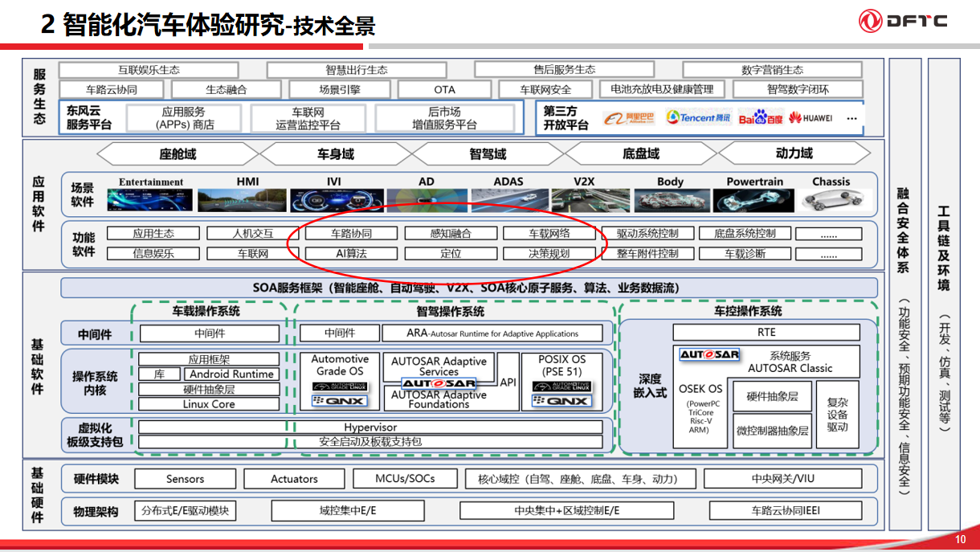Click the 车路云协同 box in 服务生态
Viewport: 980px width, 552px height.
tap(111, 90)
